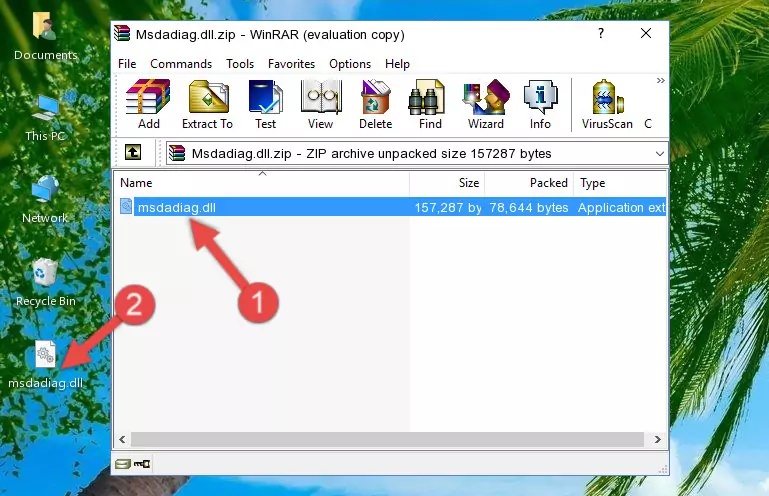The height and width of the screenshot is (496, 769).
Task: Show archive Info
Action: click(x=540, y=104)
